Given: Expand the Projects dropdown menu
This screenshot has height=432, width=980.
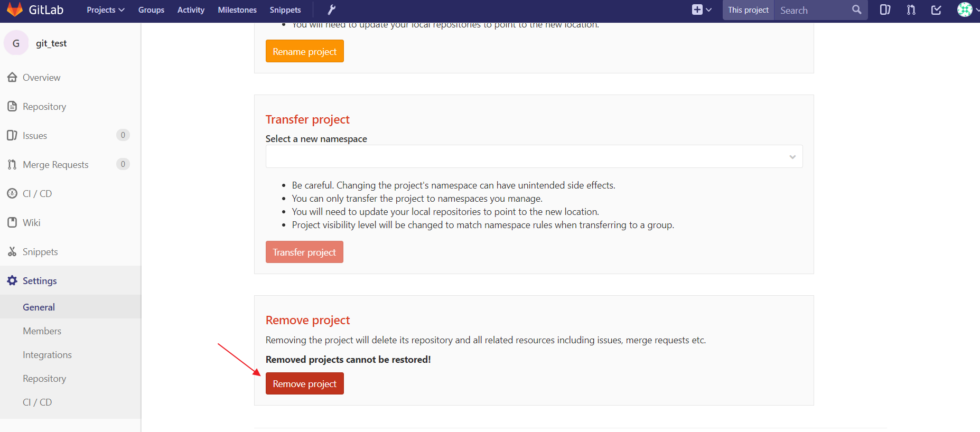Looking at the screenshot, I should 106,10.
